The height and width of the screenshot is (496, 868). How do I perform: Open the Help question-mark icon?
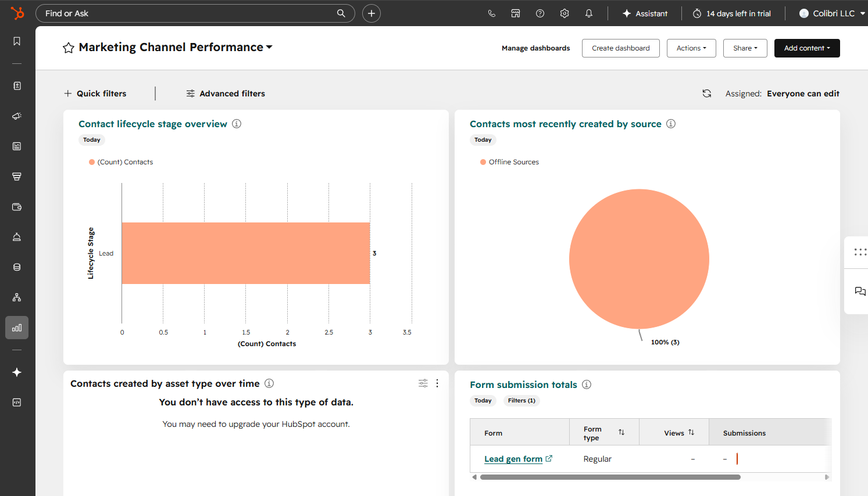(x=540, y=13)
